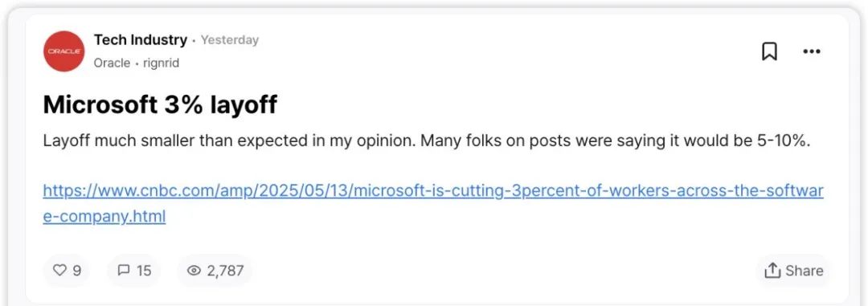Open the Microsoft 3% layoff post title

click(x=160, y=104)
